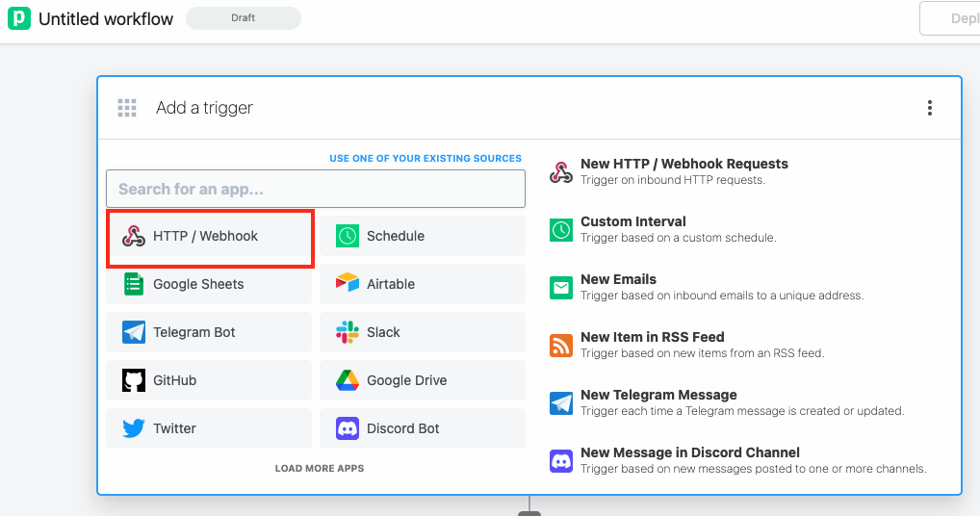
Task: Select the Slack app
Action: (423, 332)
